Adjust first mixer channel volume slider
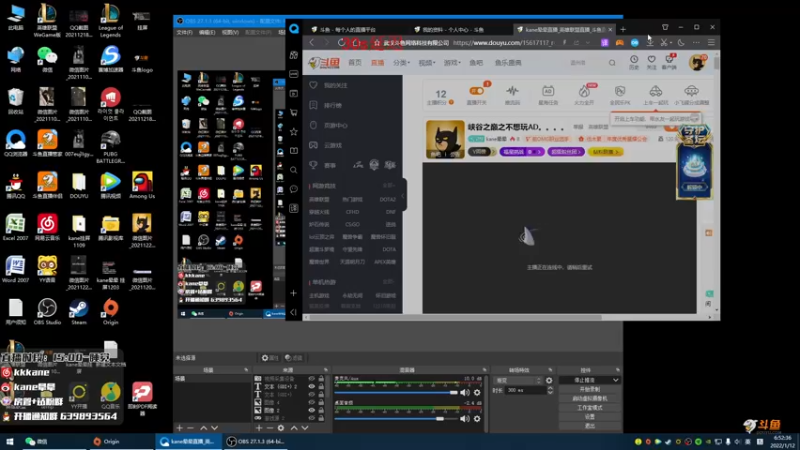This screenshot has width=800, height=450. coord(396,392)
